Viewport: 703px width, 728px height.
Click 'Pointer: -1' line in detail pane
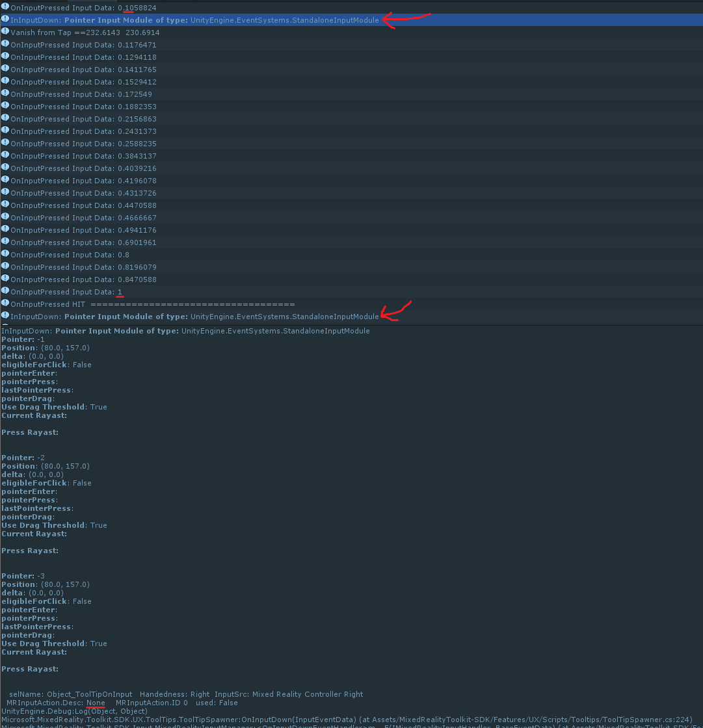[23, 339]
